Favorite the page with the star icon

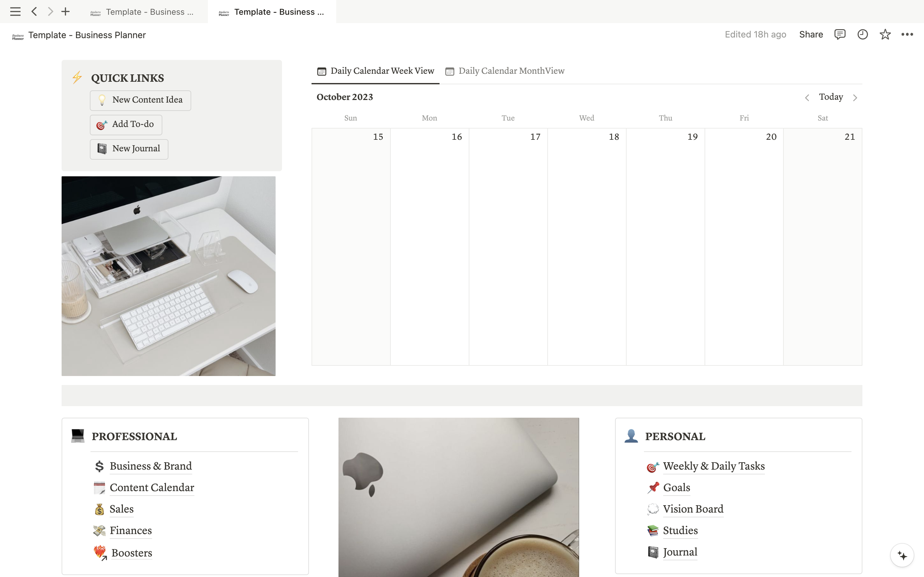click(x=885, y=34)
